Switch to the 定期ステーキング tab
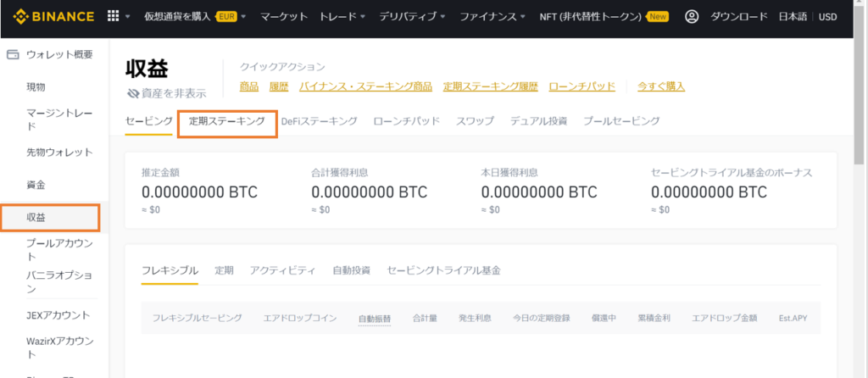 (227, 121)
